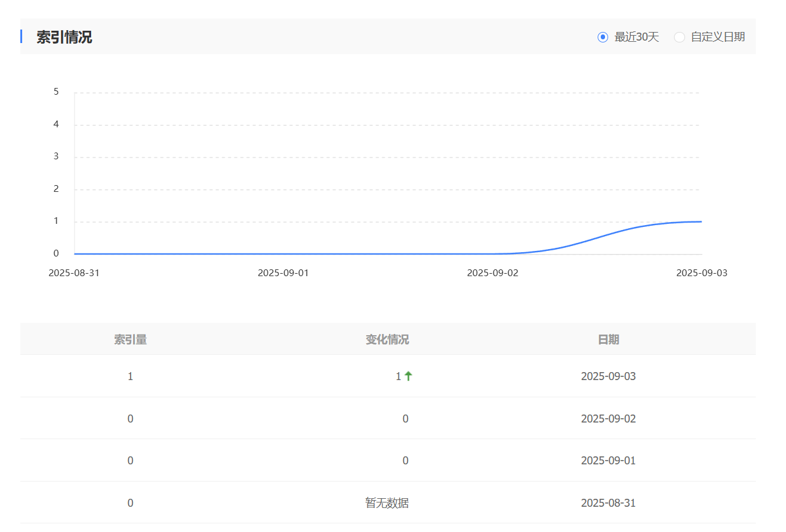786x532 pixels.
Task: Click the 2025-09-03 label on chart axis
Action: tap(702, 273)
